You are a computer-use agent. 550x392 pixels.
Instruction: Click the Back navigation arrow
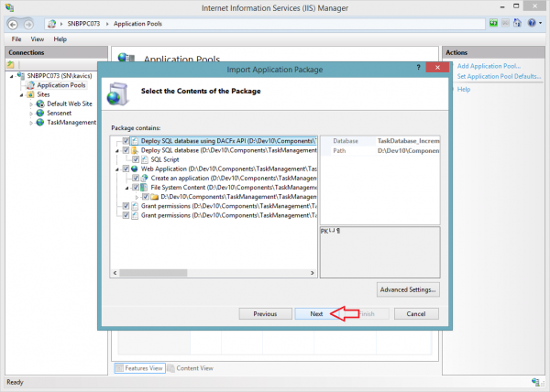13,24
